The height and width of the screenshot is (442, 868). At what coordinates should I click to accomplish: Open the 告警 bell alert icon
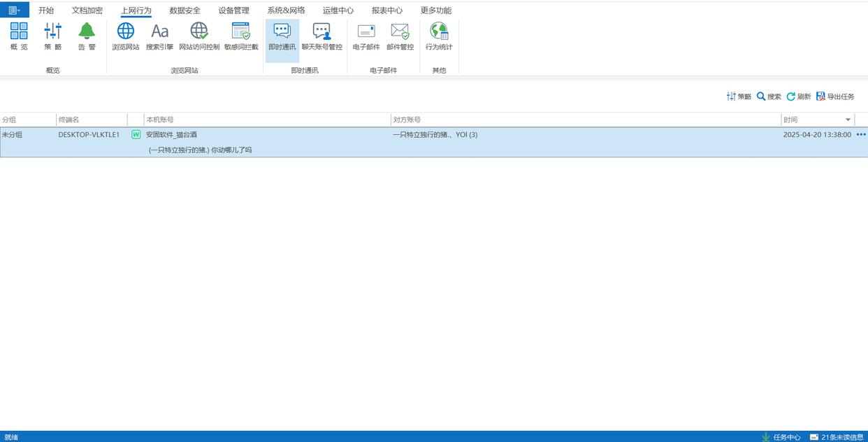tap(87, 36)
